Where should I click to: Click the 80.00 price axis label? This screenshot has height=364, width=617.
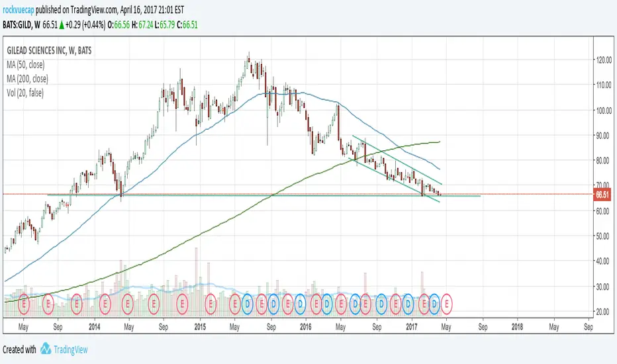coord(604,161)
